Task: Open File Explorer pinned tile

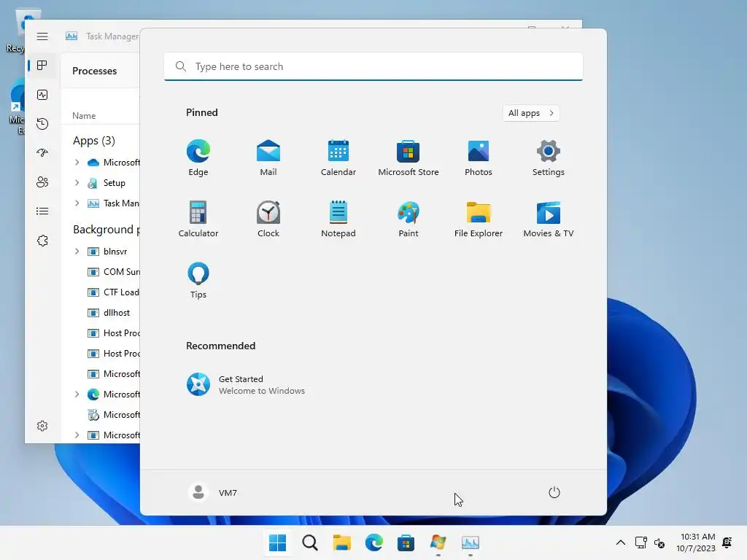Action: (479, 219)
